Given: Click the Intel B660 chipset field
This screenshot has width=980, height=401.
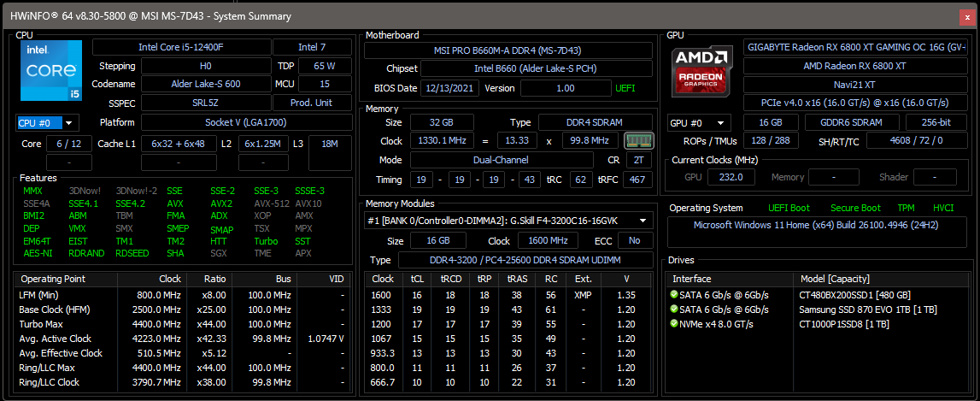Looking at the screenshot, I should pos(537,68).
